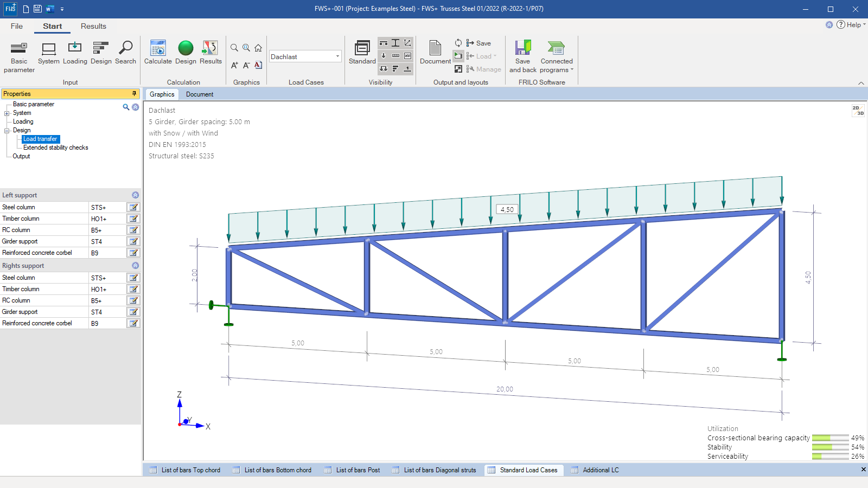Viewport: 868px width, 488px height.
Task: Click the magnifier zoom icon
Action: click(x=234, y=48)
